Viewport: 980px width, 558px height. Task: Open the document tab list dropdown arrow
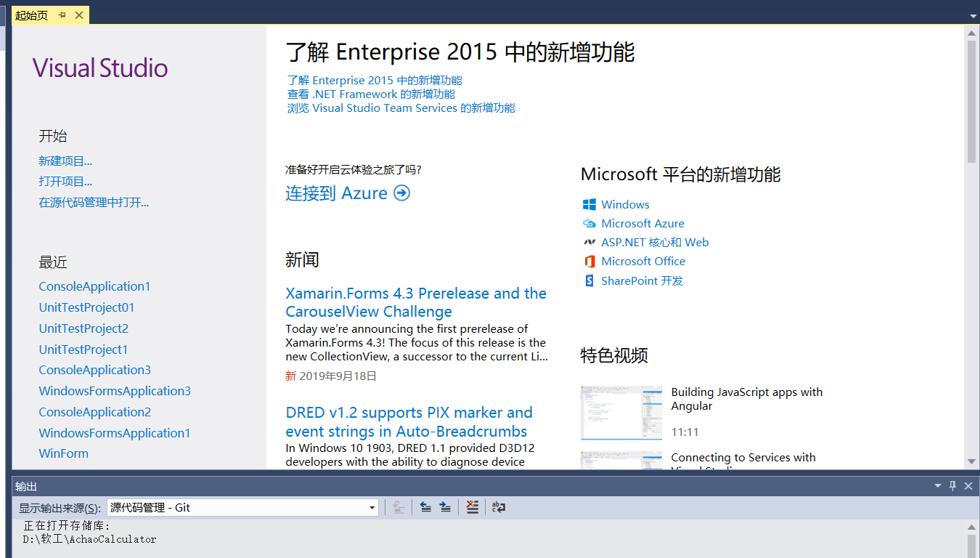tap(973, 16)
